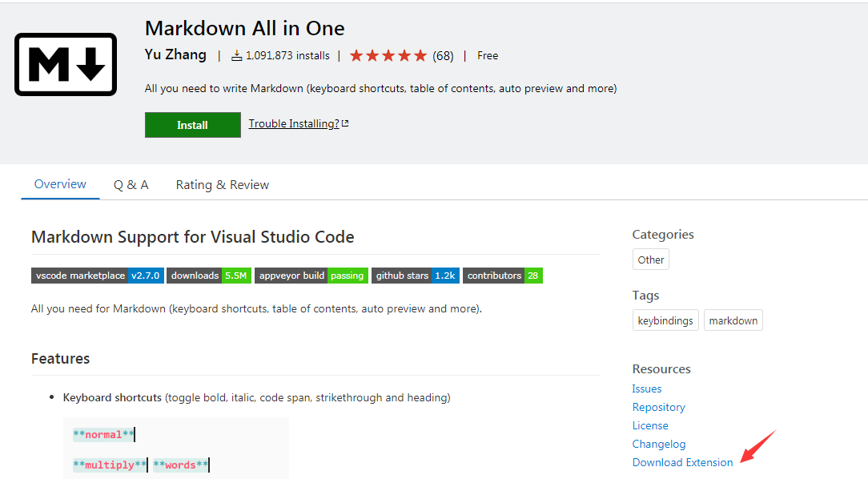Click the (68) review count
Image resolution: width=868 pixels, height=479 pixels.
[443, 56]
